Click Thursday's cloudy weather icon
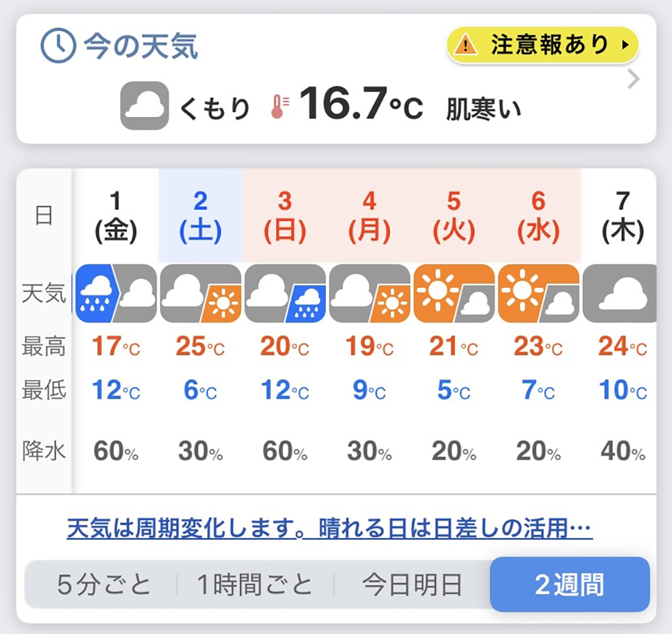Image resolution: width=672 pixels, height=634 pixels. (621, 292)
